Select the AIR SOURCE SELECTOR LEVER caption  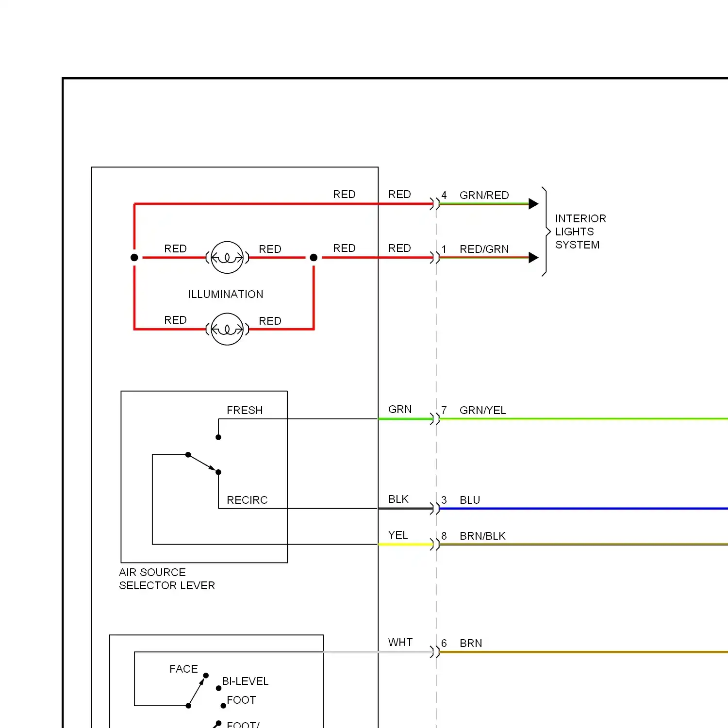coord(167,579)
